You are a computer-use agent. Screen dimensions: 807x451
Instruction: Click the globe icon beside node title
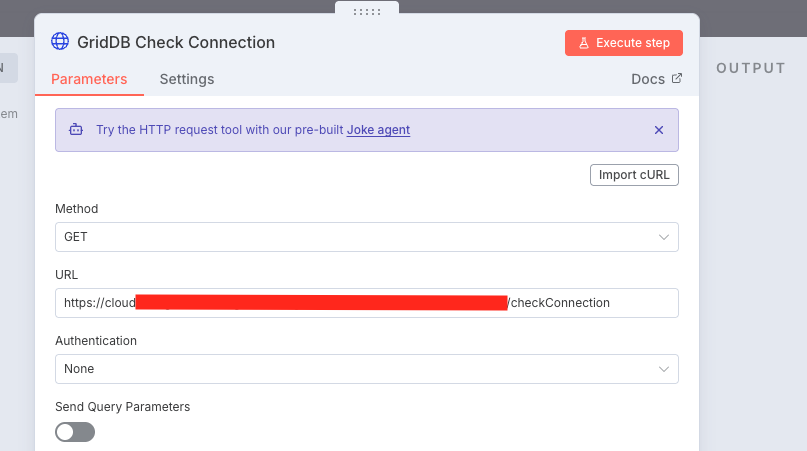point(60,42)
